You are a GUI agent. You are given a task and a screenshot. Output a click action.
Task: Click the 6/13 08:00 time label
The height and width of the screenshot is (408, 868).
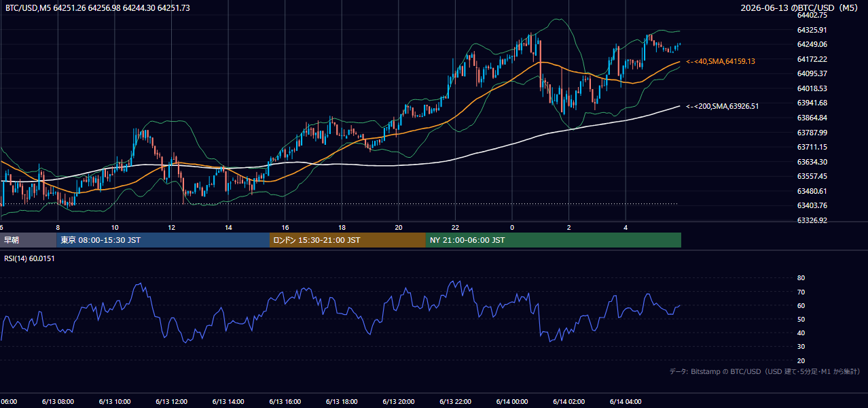(x=58, y=401)
